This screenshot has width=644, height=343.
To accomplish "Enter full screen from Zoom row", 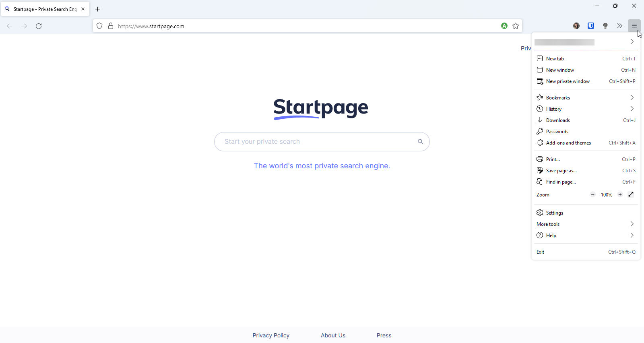I will (x=631, y=194).
